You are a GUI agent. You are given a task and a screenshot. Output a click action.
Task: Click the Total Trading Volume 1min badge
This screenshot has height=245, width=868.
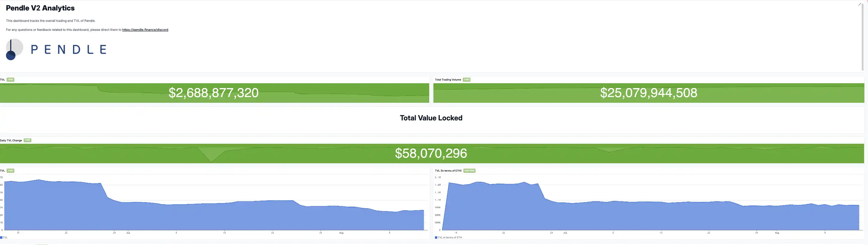(466, 80)
